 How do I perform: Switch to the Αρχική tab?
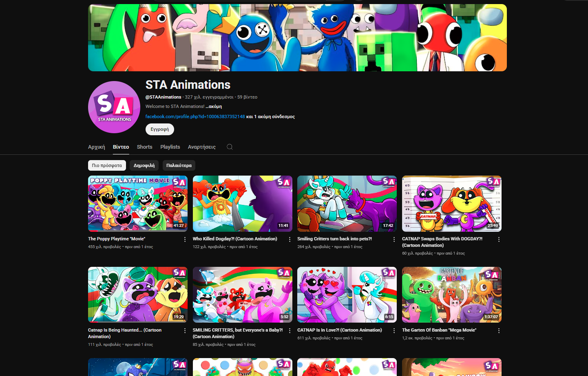click(x=97, y=147)
